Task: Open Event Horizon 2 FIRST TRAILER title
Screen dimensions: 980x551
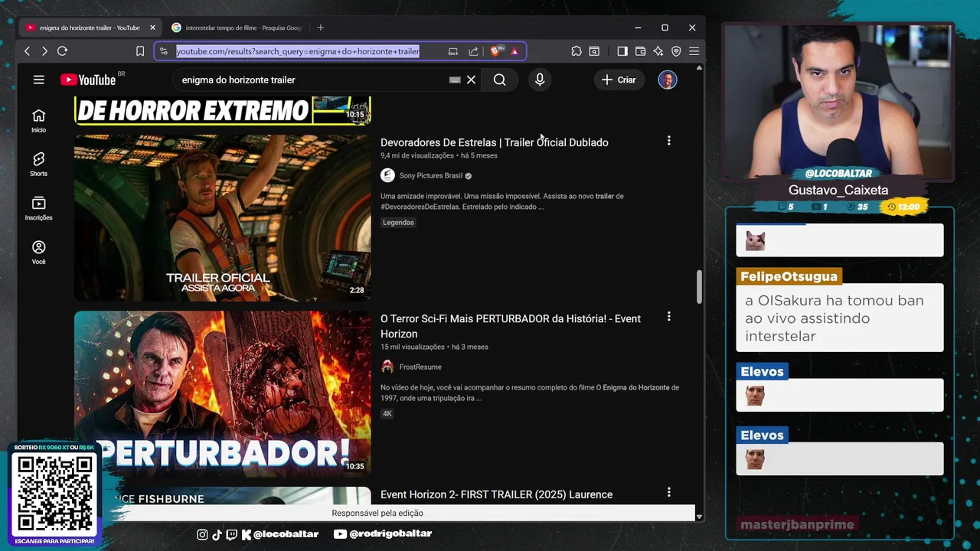Action: pos(496,494)
